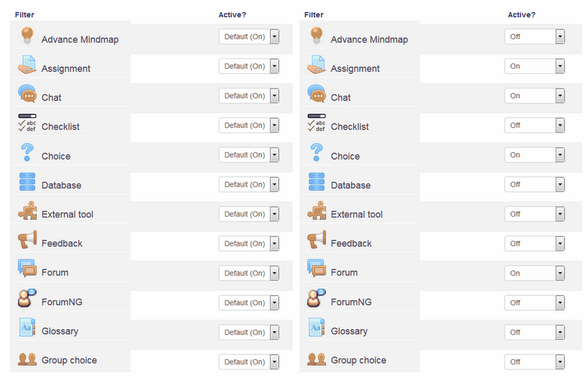This screenshot has width=588, height=388.
Task: Open the Default (On) dropdown for Forum
Action: click(249, 273)
